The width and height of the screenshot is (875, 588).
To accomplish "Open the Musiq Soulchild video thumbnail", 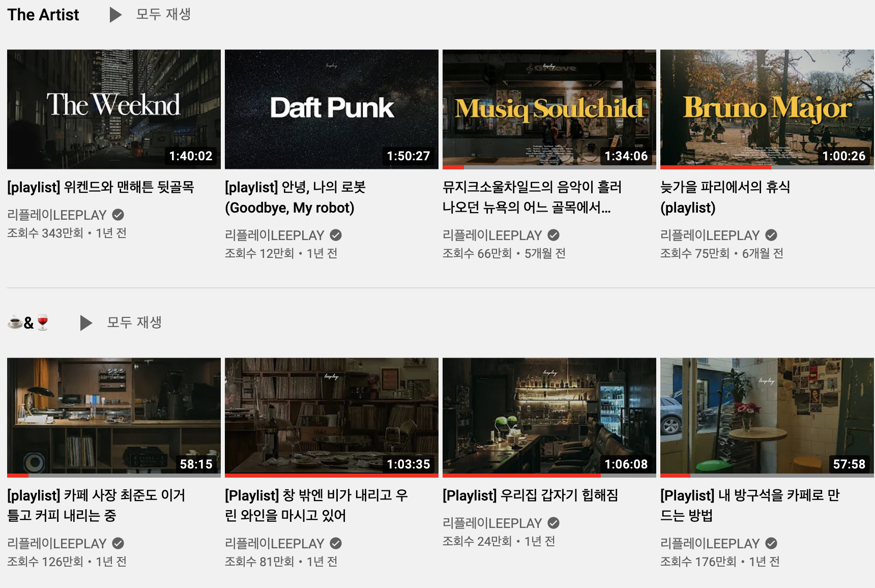I will pyautogui.click(x=549, y=109).
